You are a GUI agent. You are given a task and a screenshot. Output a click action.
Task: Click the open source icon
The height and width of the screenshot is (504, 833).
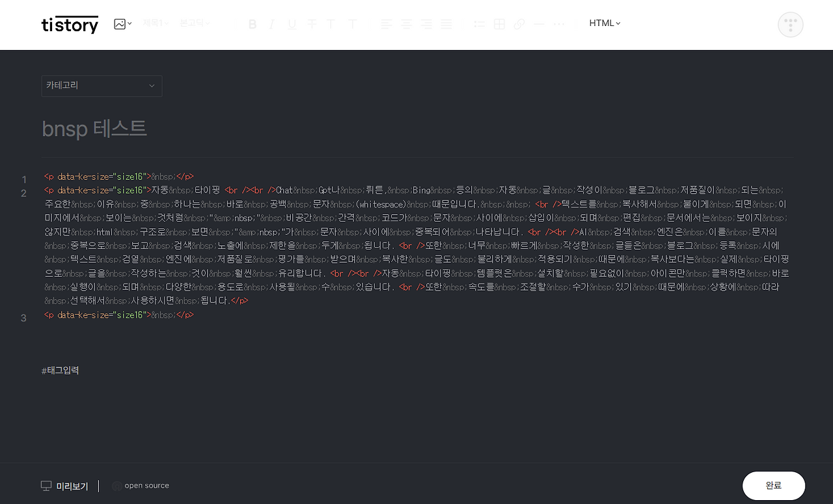pyautogui.click(x=116, y=486)
